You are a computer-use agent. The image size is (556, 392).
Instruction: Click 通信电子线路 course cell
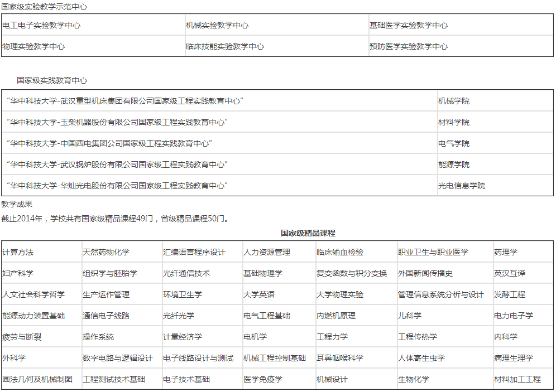(x=122, y=316)
